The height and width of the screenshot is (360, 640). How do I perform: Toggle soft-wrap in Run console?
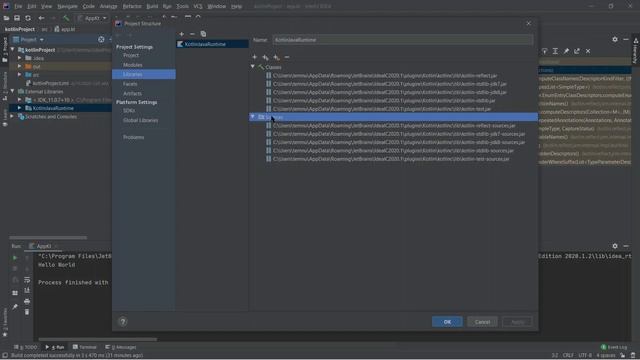pos(27,280)
